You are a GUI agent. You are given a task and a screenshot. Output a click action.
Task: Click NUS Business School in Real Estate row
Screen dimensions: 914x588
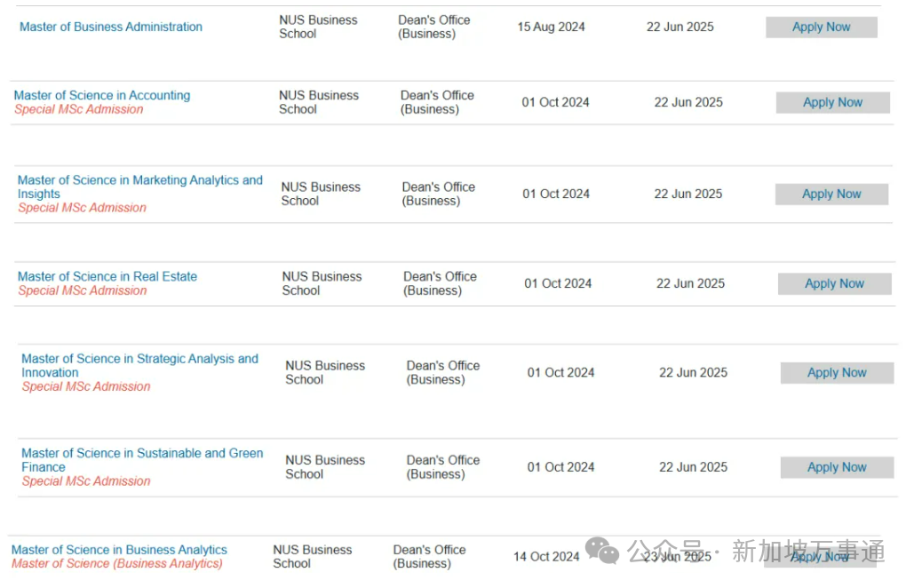(322, 283)
